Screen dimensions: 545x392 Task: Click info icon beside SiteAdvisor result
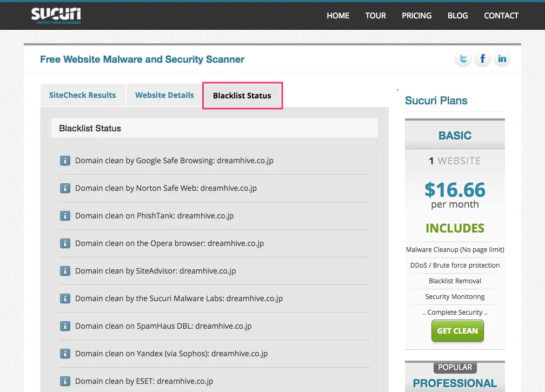[x=65, y=271]
